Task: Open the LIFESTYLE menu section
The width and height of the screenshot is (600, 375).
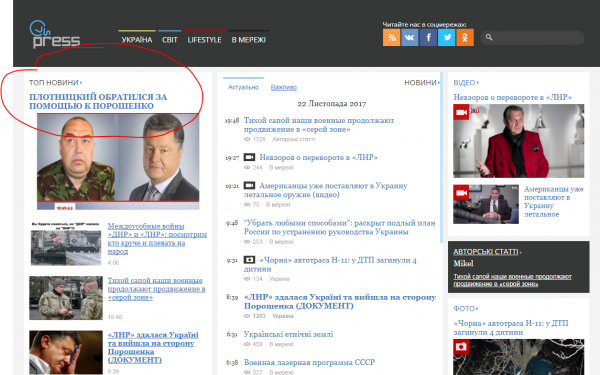Action: [x=204, y=40]
